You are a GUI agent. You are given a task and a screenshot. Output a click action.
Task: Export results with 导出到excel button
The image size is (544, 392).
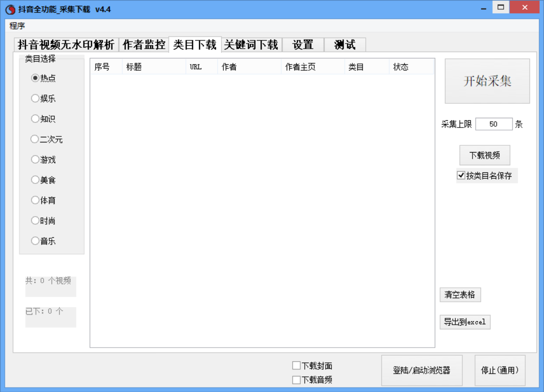pyautogui.click(x=465, y=322)
